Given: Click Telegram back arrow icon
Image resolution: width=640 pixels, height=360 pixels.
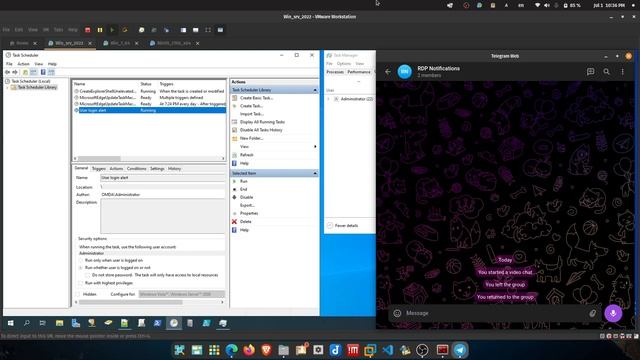Looking at the screenshot, I should point(388,71).
